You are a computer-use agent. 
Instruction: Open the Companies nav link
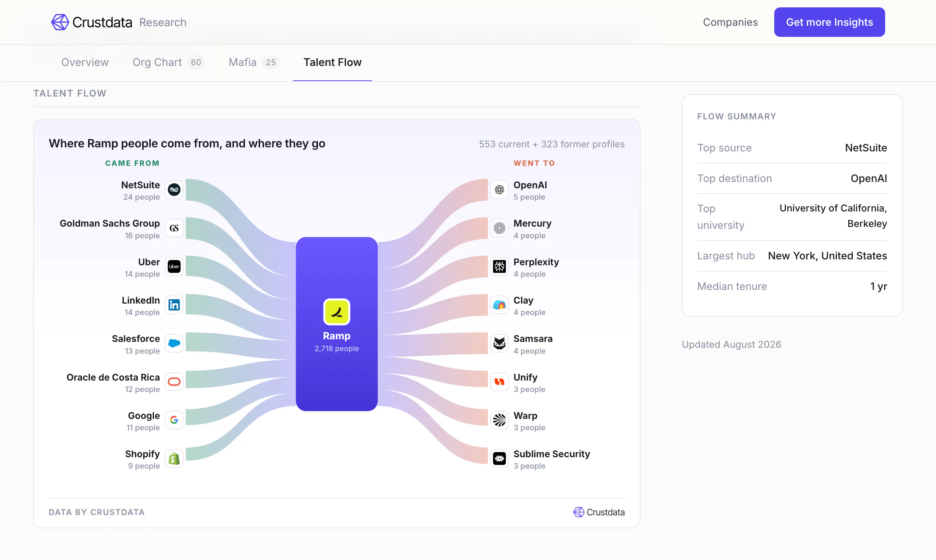tap(730, 22)
